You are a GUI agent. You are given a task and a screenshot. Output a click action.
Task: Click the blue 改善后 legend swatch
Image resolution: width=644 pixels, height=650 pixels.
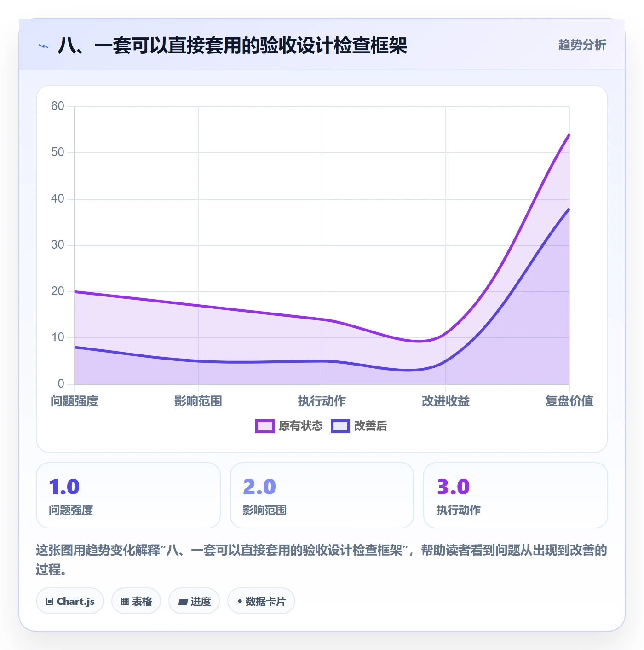pyautogui.click(x=340, y=426)
